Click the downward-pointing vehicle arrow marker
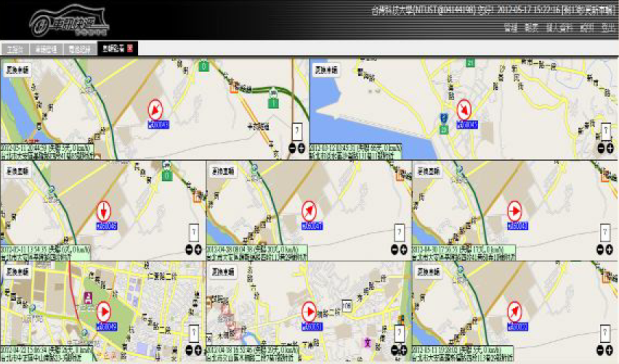The width and height of the screenshot is (619, 364). point(104,211)
